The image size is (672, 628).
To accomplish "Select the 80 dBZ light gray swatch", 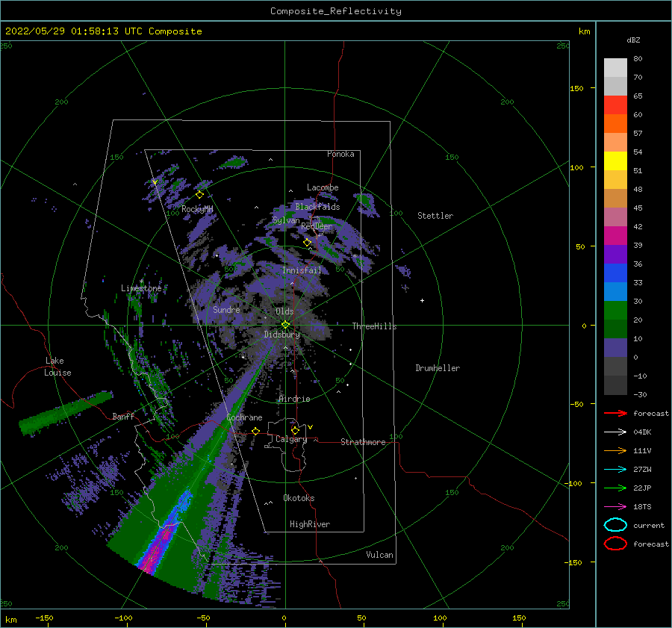I will click(x=615, y=67).
